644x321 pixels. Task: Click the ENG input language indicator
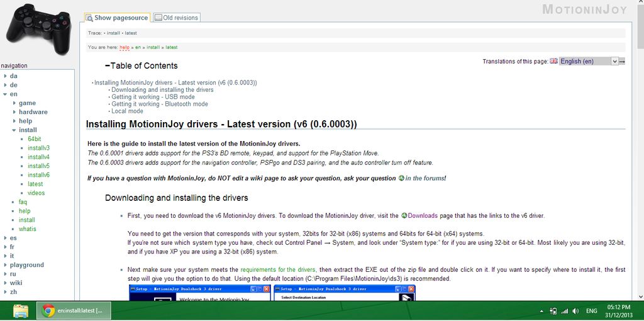pyautogui.click(x=591, y=311)
